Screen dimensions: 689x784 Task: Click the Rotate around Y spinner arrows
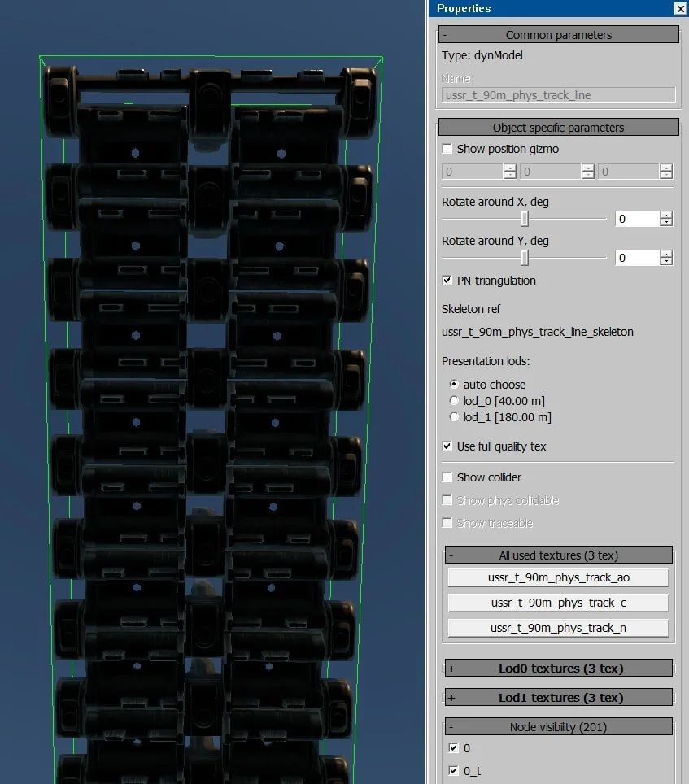[665, 258]
